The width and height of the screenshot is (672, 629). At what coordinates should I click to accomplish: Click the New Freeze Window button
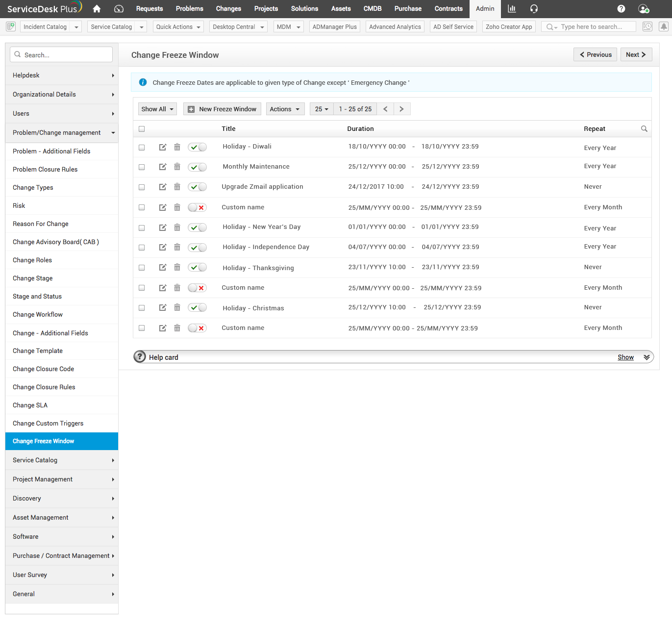[x=222, y=109]
